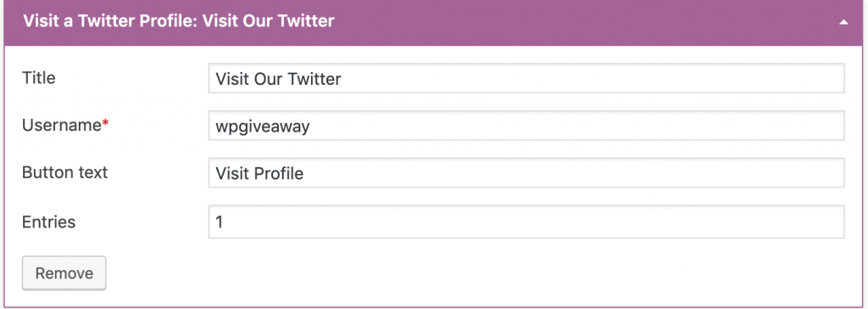The height and width of the screenshot is (309, 868).
Task: Click "Visit Our Twitter" in the header bar
Action: [269, 21]
